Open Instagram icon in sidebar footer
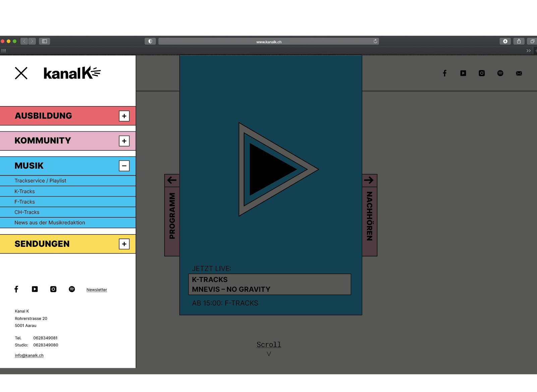Viewport: 537px width, 392px height. (53, 289)
